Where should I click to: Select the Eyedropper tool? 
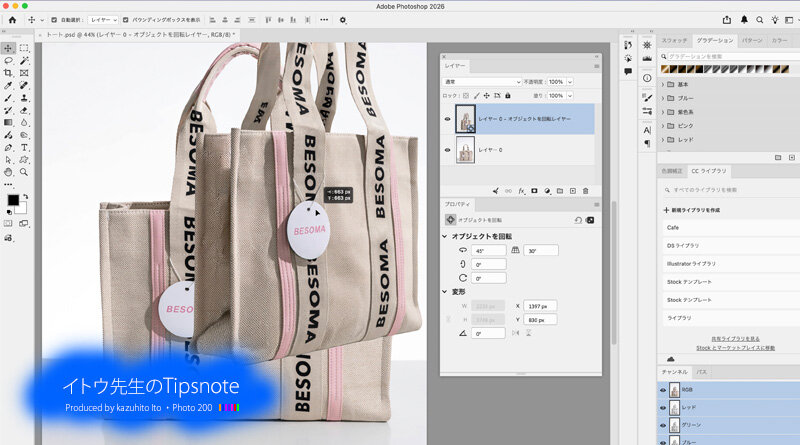(x=8, y=85)
